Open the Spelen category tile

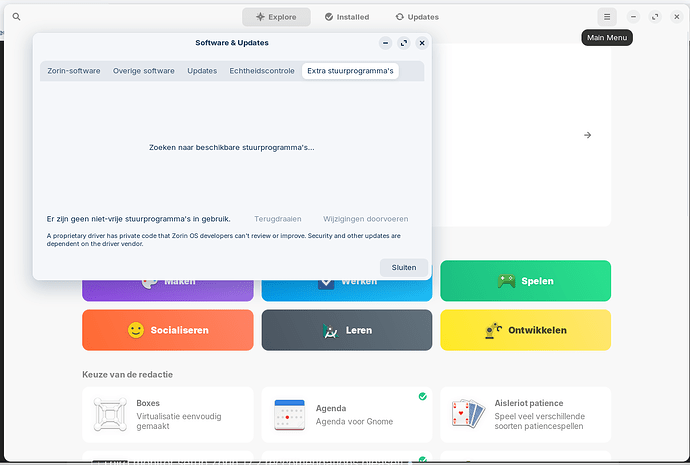525,281
